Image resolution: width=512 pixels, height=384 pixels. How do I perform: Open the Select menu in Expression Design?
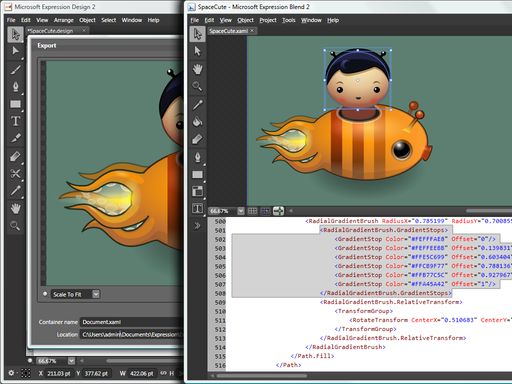tap(109, 20)
